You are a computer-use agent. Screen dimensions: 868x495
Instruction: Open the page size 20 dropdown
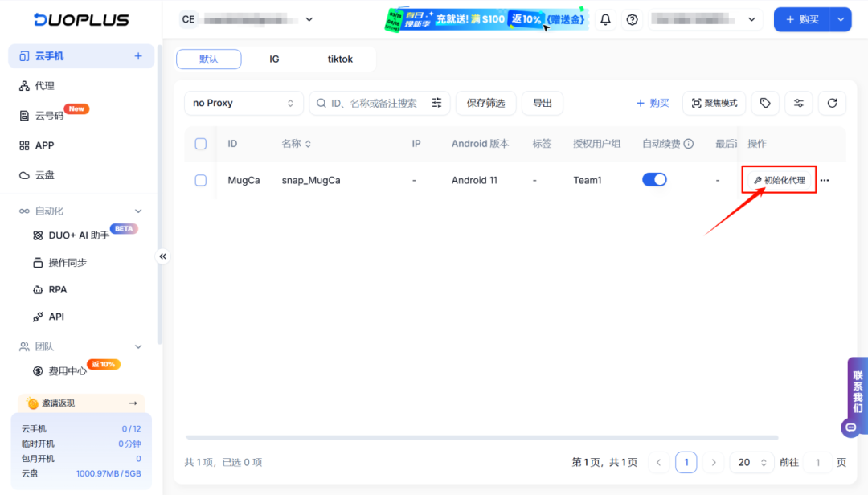pyautogui.click(x=751, y=462)
